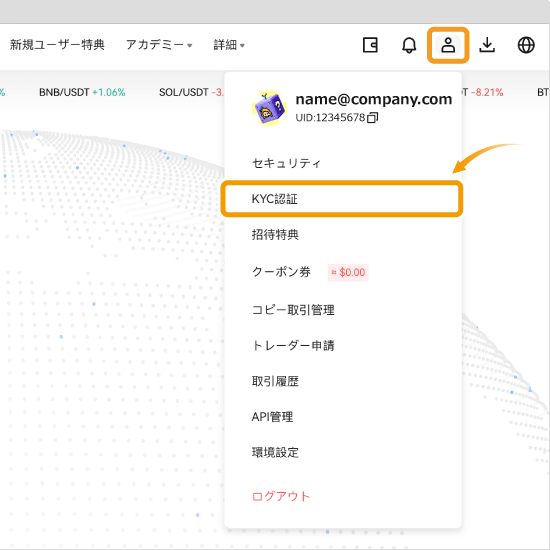The width and height of the screenshot is (550, 550).
Task: Click the profile avatar image
Action: click(x=268, y=108)
